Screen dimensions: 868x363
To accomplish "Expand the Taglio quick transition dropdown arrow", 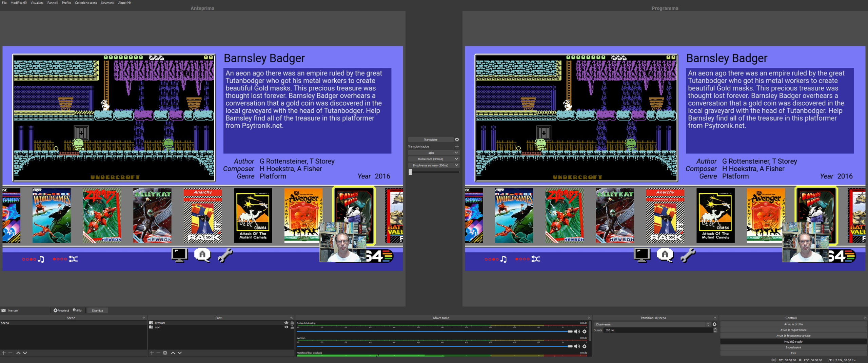I will [456, 153].
